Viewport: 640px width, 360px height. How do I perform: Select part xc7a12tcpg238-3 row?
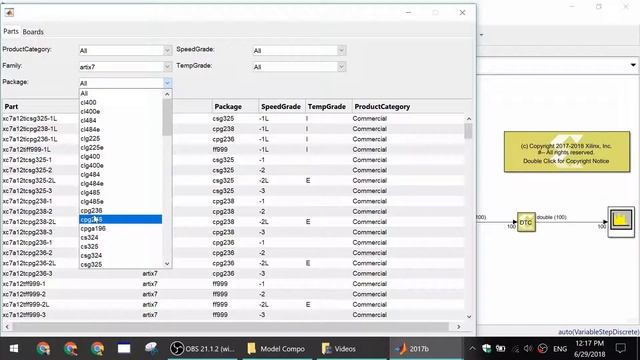(x=233, y=232)
